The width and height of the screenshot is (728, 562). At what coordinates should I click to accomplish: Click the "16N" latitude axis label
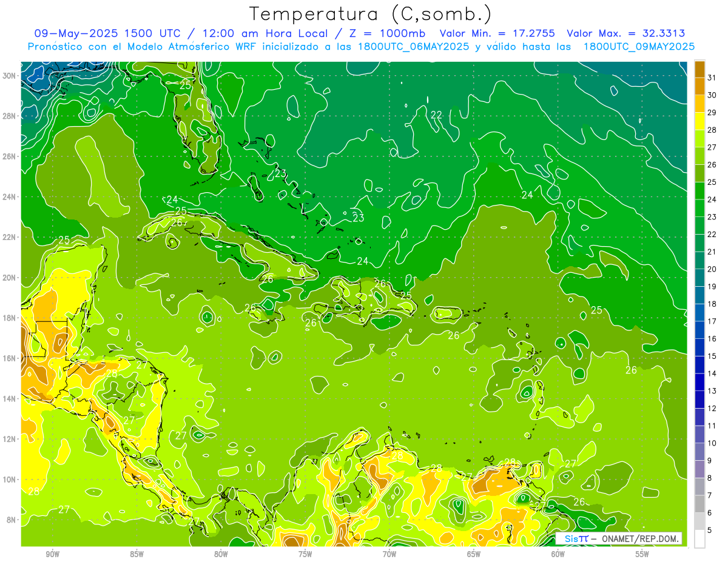pos(9,358)
